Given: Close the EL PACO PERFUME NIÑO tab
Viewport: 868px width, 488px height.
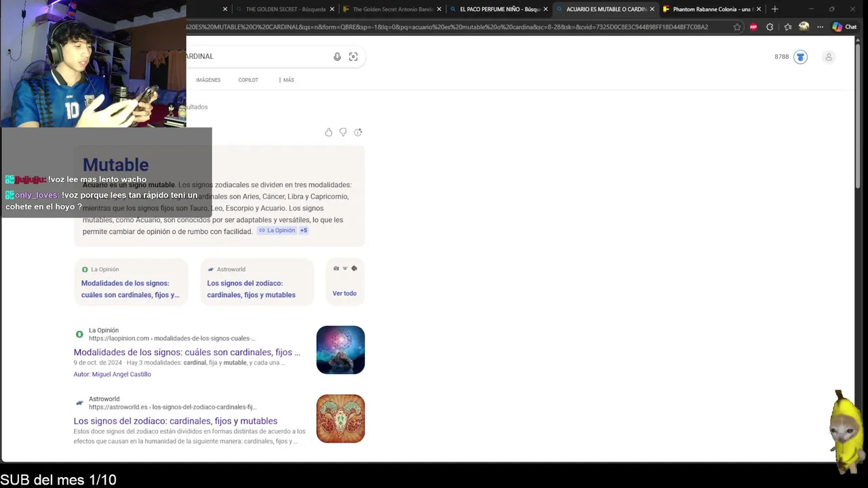Looking at the screenshot, I should click(545, 9).
